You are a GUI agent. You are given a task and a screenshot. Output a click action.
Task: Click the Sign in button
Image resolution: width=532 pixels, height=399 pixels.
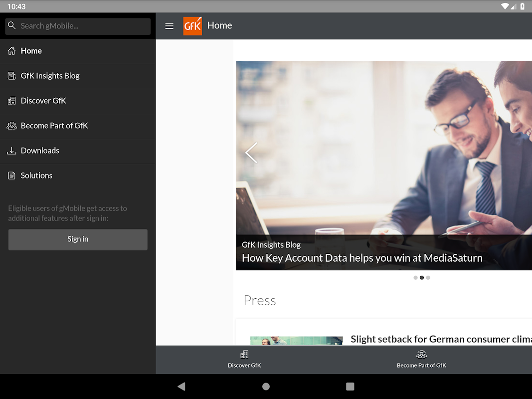78,239
